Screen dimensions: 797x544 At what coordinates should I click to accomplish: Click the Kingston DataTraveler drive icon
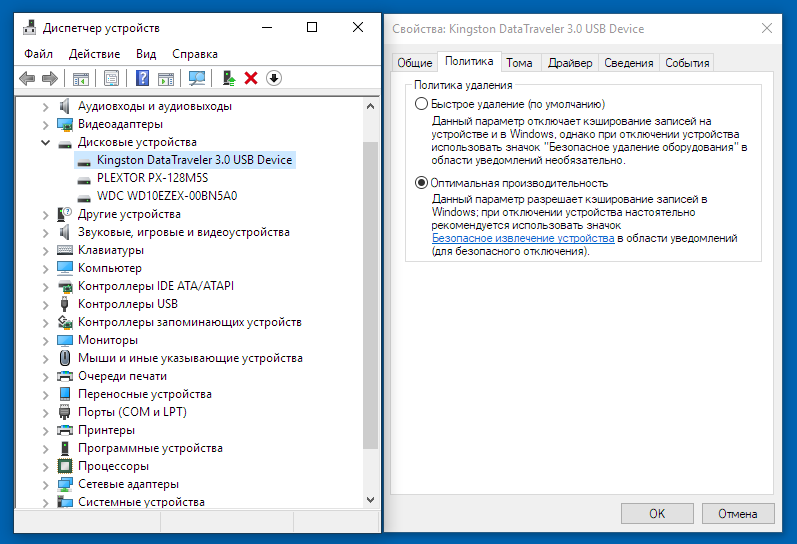(84, 162)
